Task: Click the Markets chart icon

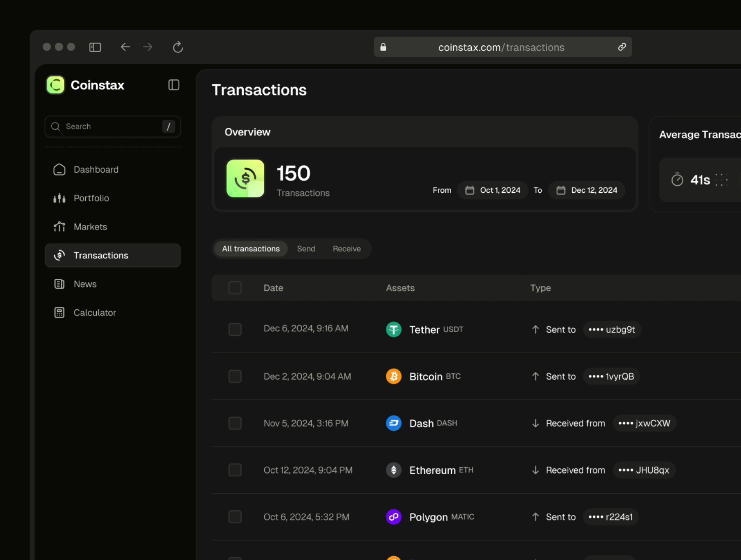Action: [x=59, y=227]
